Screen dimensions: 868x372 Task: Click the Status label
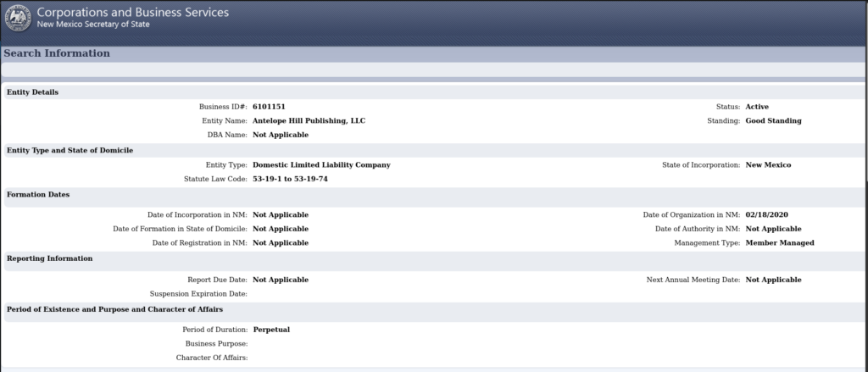click(x=728, y=107)
